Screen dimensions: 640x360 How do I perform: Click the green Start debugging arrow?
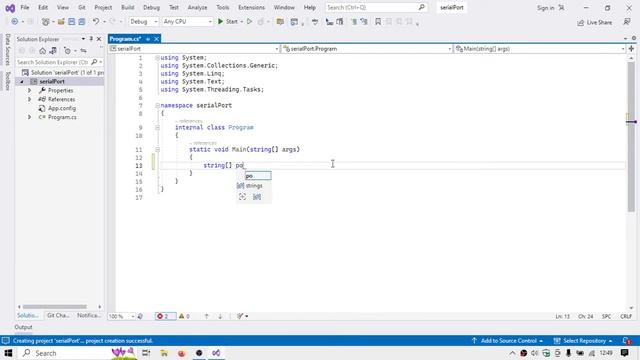point(220,22)
